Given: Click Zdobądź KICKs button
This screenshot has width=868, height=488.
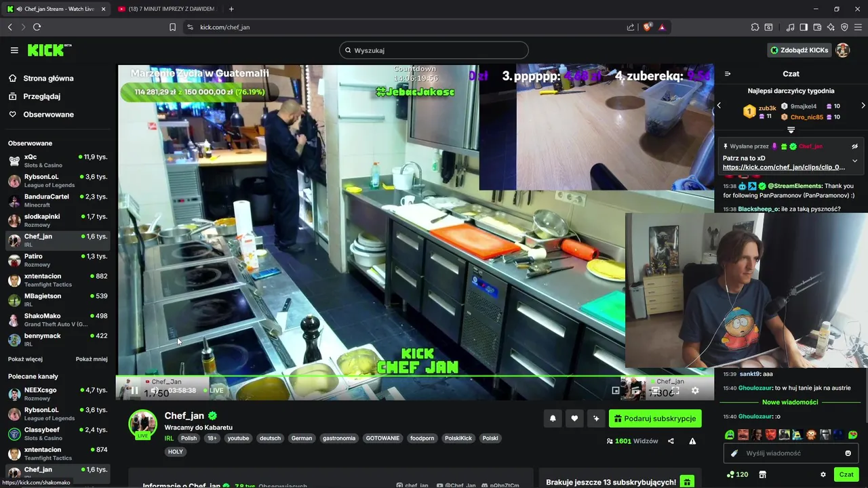Looking at the screenshot, I should click(799, 50).
